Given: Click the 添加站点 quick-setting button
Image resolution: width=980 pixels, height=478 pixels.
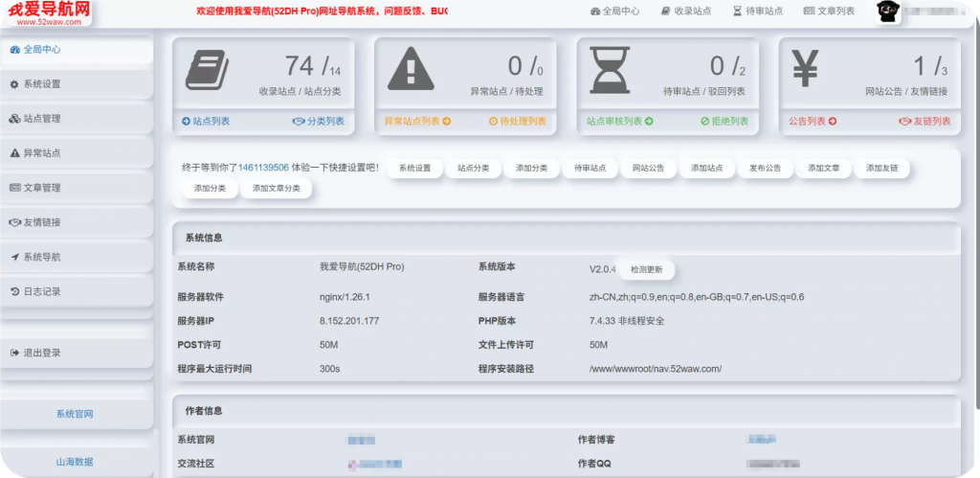Looking at the screenshot, I should click(x=707, y=169).
